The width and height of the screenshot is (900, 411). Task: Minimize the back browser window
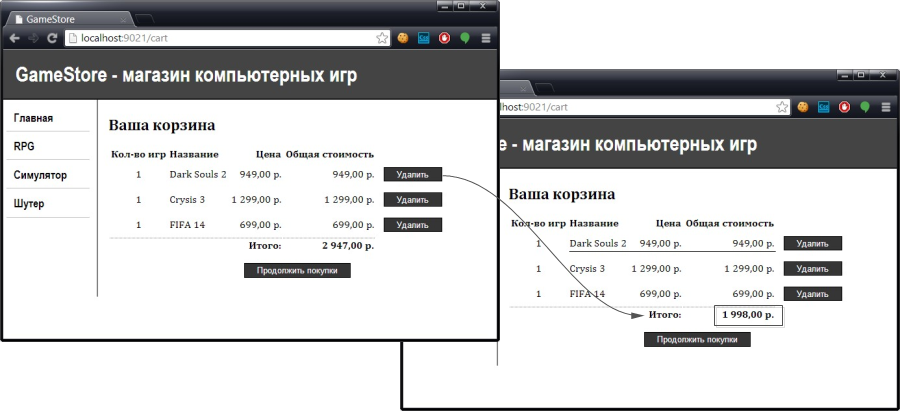[845, 75]
